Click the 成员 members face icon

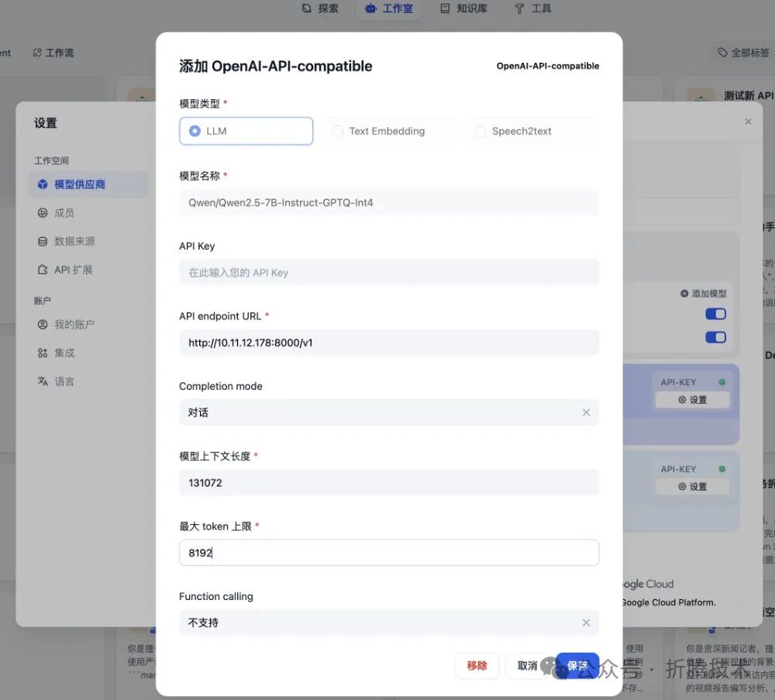[43, 213]
